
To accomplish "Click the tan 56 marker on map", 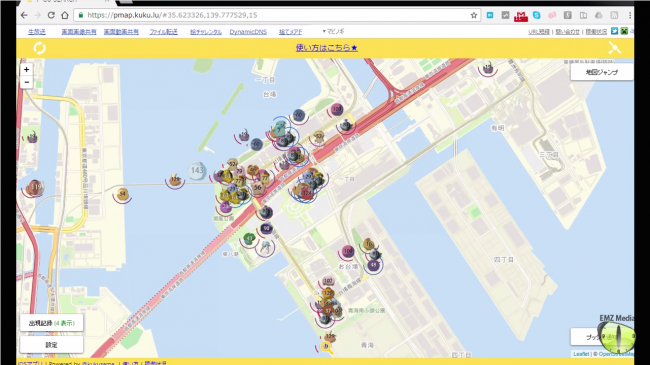I will coord(258,187).
